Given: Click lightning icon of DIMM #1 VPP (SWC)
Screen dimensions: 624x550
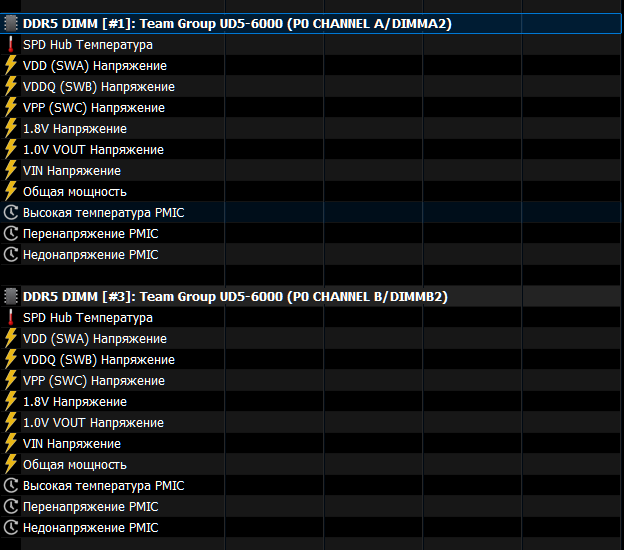Looking at the screenshot, I should pyautogui.click(x=11, y=107).
